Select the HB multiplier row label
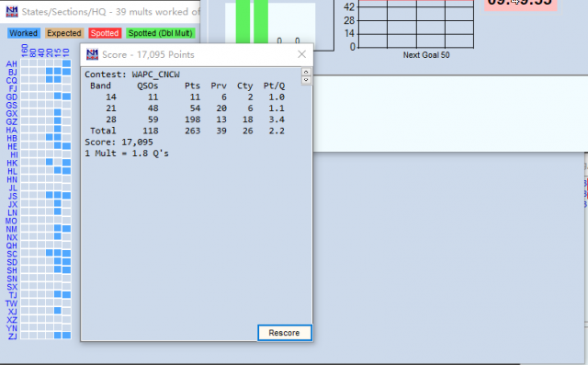The image size is (588, 365). pyautogui.click(x=12, y=138)
